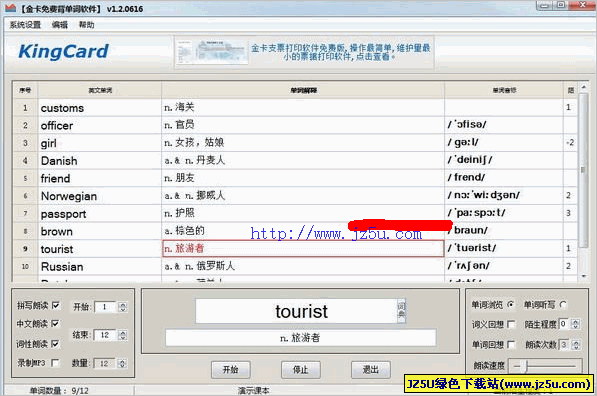
Task: Enable the 单词回想 checkbox
Action: [511, 345]
